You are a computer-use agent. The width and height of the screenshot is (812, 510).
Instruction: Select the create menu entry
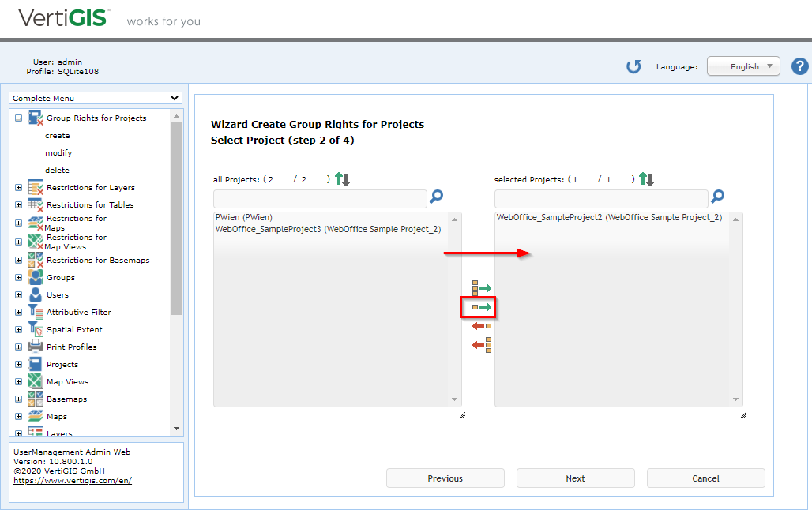56,135
